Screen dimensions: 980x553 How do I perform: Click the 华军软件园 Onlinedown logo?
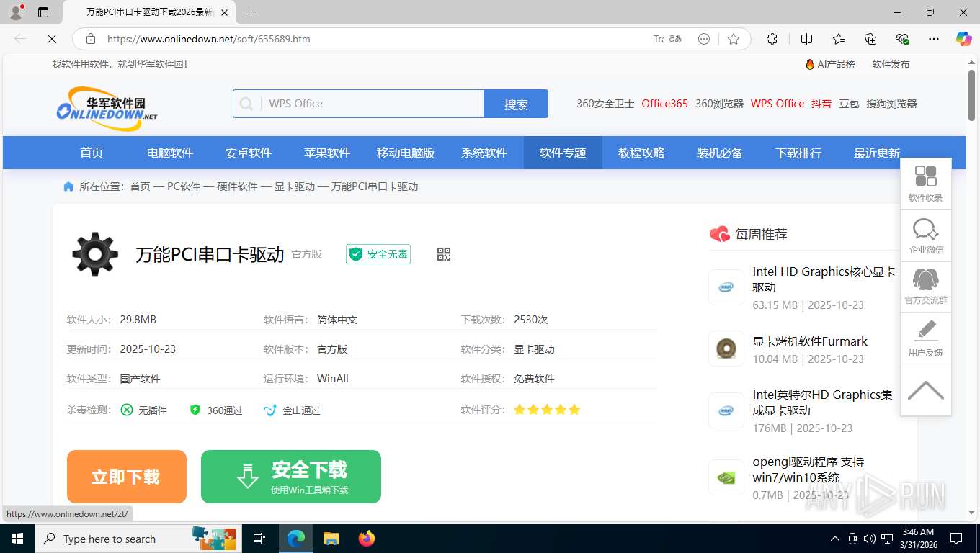pos(106,108)
